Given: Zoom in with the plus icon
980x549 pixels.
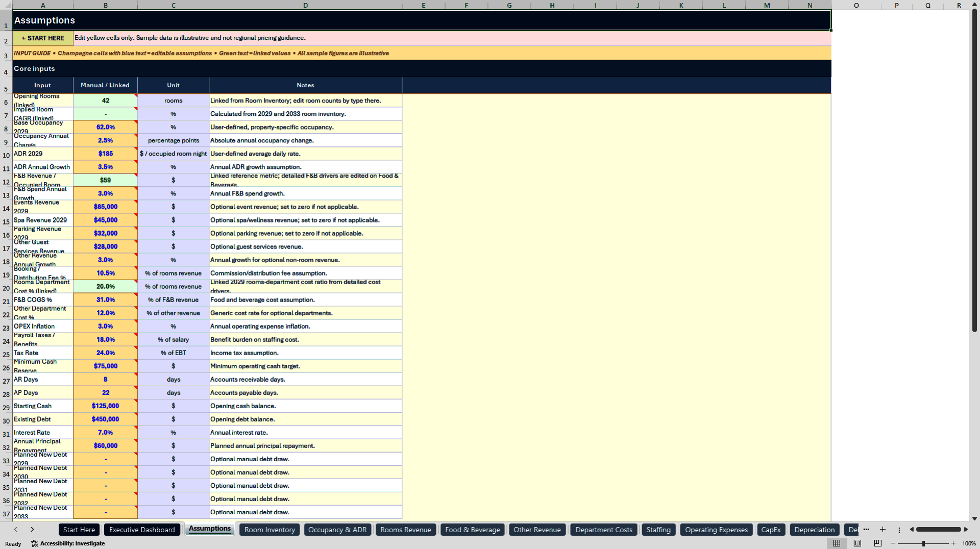Looking at the screenshot, I should pos(953,543).
